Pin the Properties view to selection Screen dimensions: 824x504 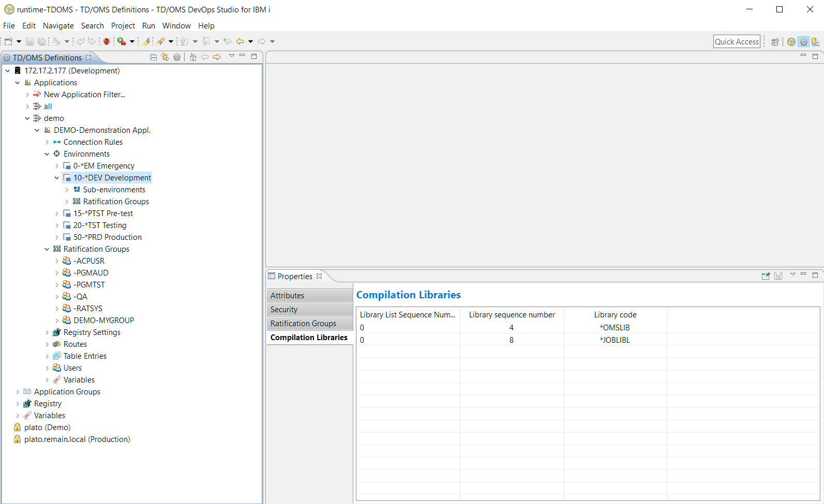pos(766,276)
